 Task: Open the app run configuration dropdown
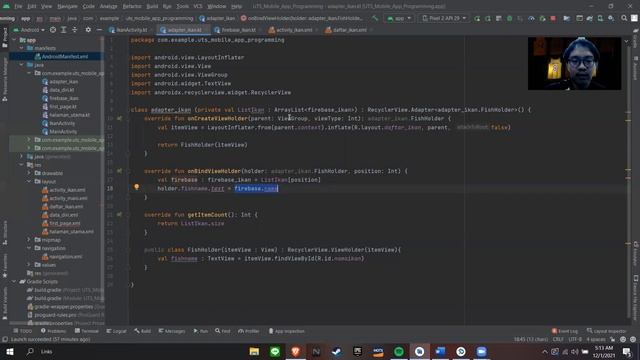click(x=399, y=18)
